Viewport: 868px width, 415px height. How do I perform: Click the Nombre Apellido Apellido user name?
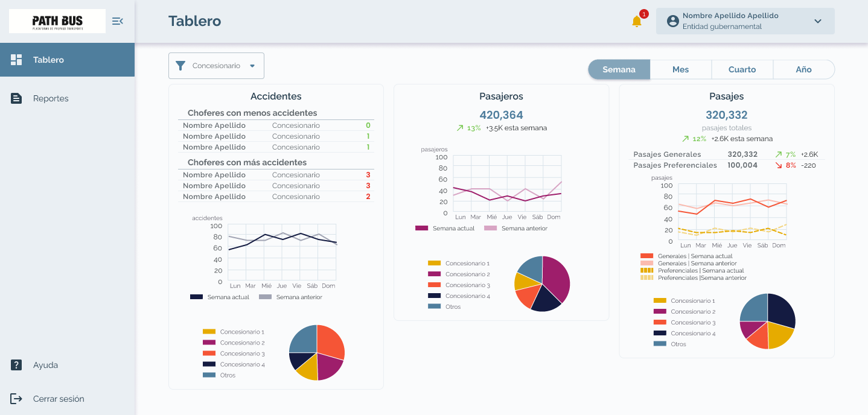(x=730, y=16)
